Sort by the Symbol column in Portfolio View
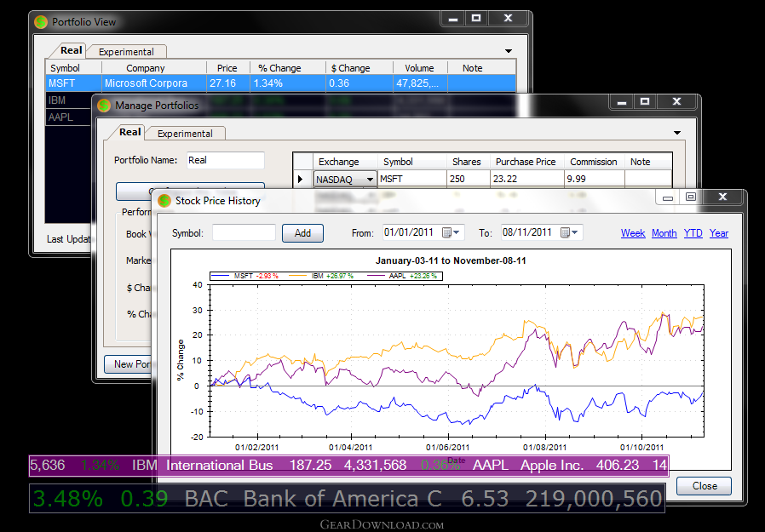 (73, 68)
